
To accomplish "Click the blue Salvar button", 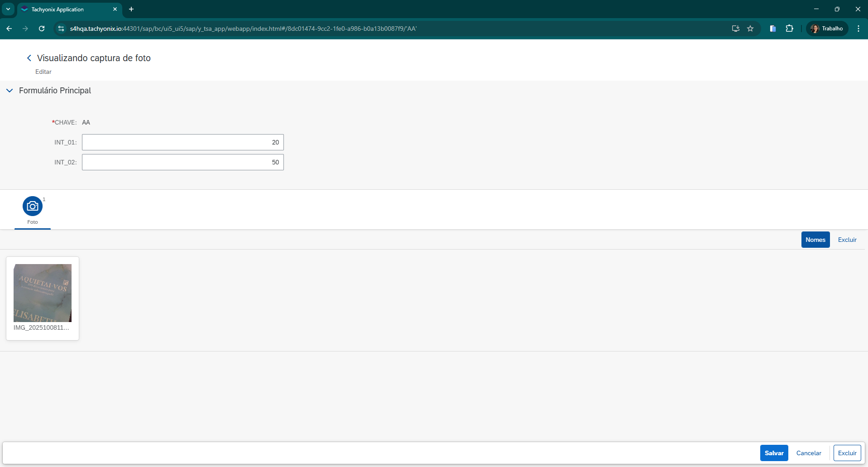I will click(x=774, y=453).
